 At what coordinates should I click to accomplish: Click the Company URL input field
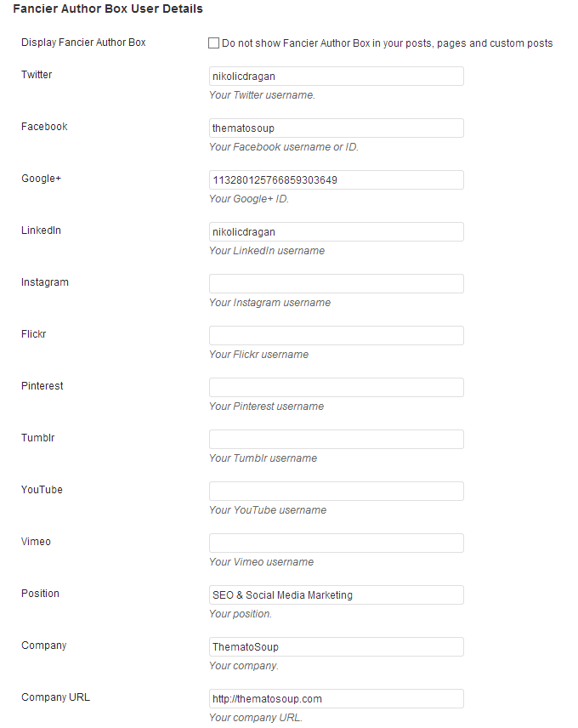(x=336, y=699)
